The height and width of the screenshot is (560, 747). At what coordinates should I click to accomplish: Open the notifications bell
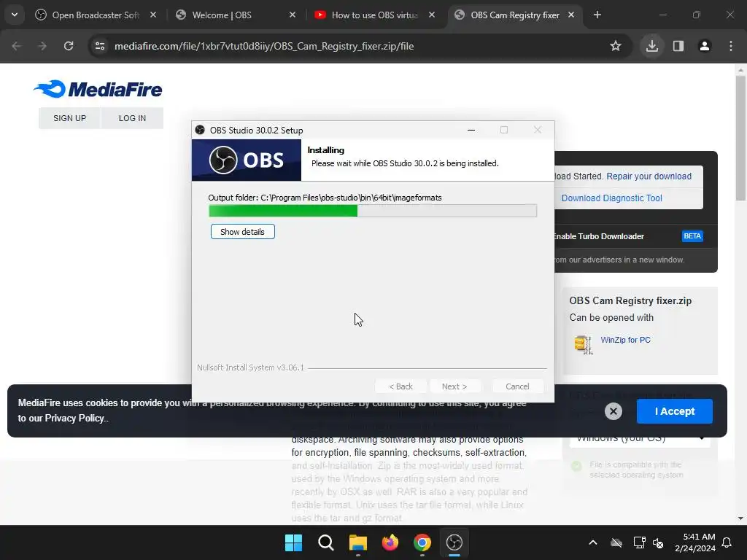tap(727, 542)
